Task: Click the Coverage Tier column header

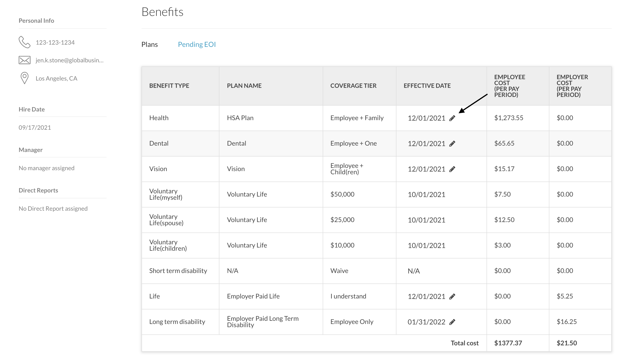Action: tap(353, 86)
